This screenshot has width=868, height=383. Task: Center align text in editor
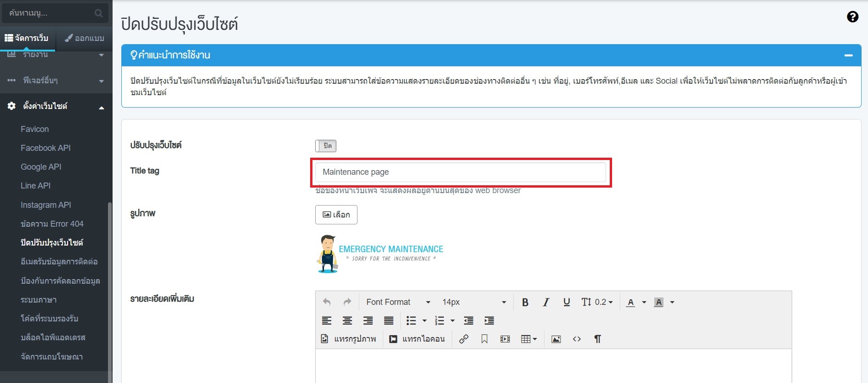coord(347,320)
